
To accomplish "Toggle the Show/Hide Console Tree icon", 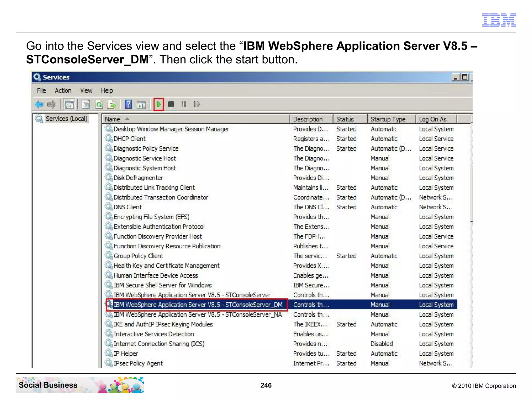I will pos(69,105).
